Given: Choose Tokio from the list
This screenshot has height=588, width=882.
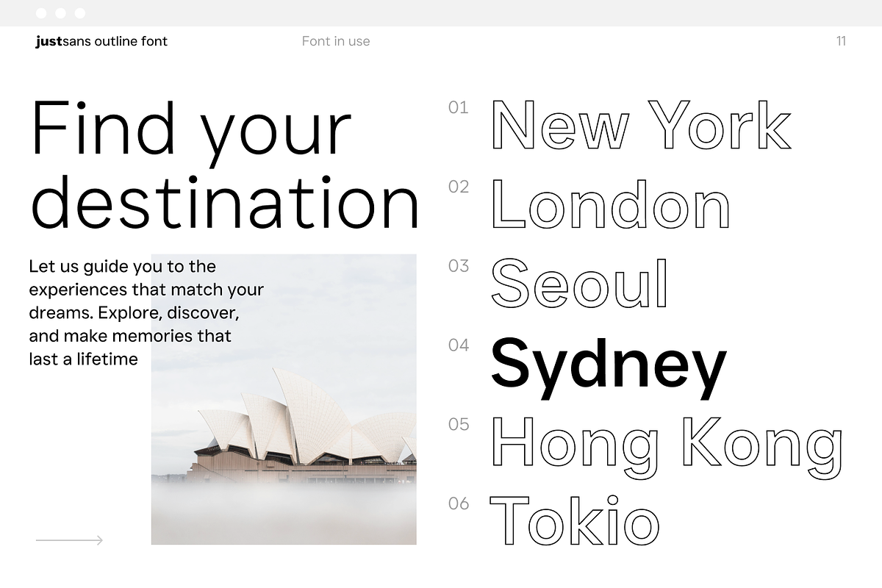Looking at the screenshot, I should click(575, 521).
